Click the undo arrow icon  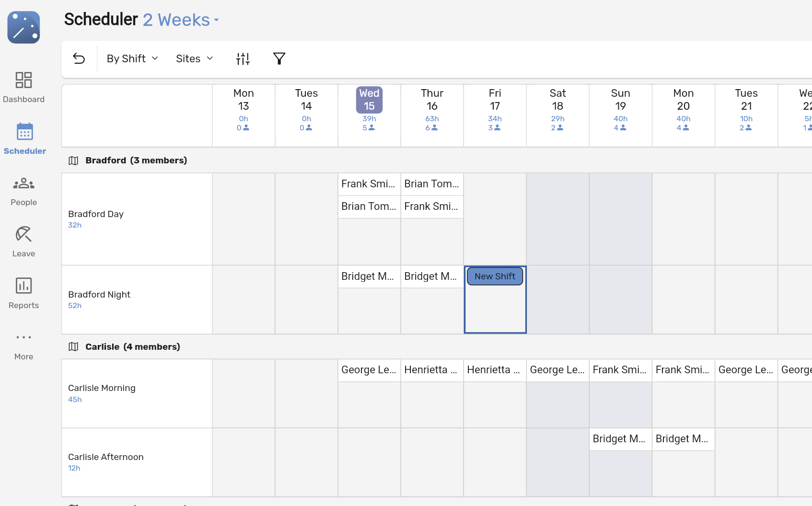(x=79, y=58)
